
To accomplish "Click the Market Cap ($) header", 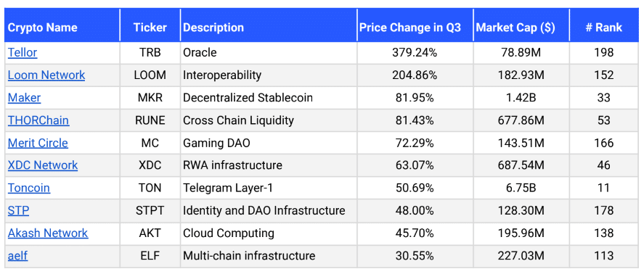I will [x=515, y=28].
